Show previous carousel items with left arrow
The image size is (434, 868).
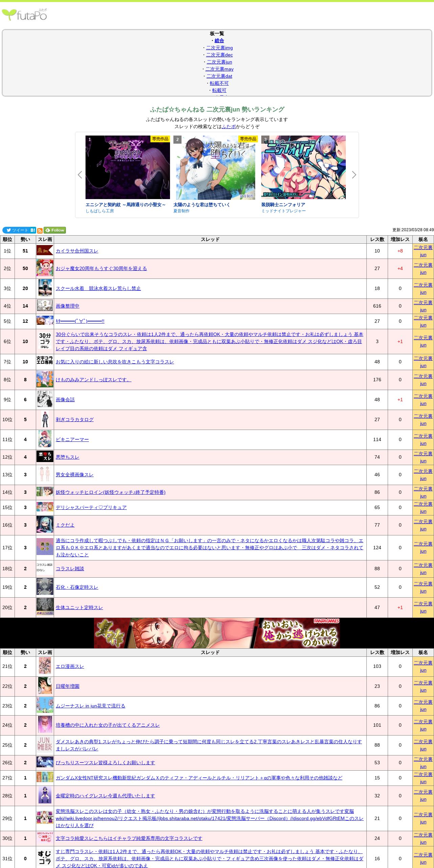coord(80,175)
